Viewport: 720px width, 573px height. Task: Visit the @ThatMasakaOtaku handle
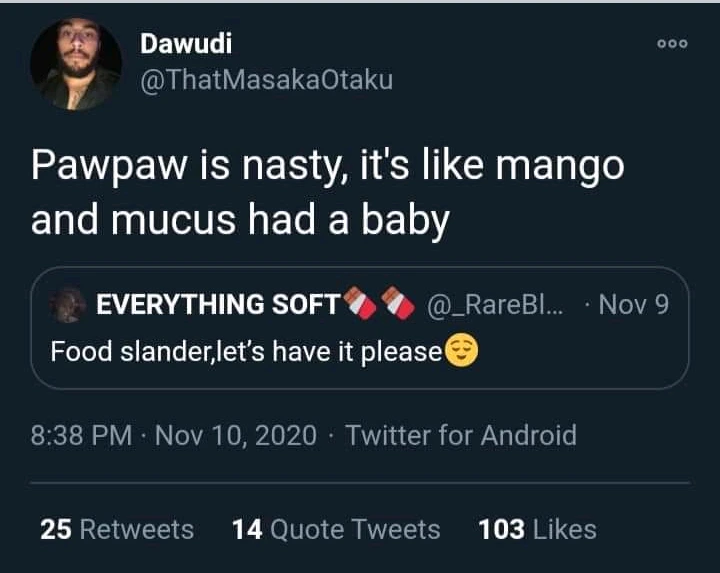[x=266, y=80]
